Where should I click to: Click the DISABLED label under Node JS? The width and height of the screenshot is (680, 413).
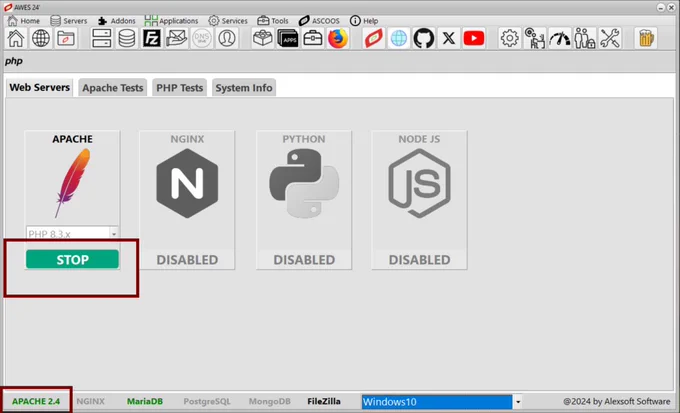coord(419,260)
